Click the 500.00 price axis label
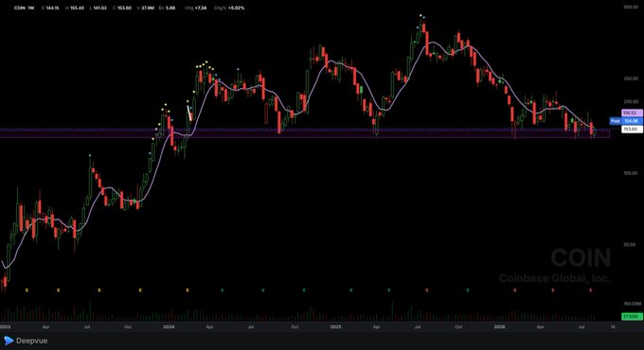The height and width of the screenshot is (350, 644). 631,7
